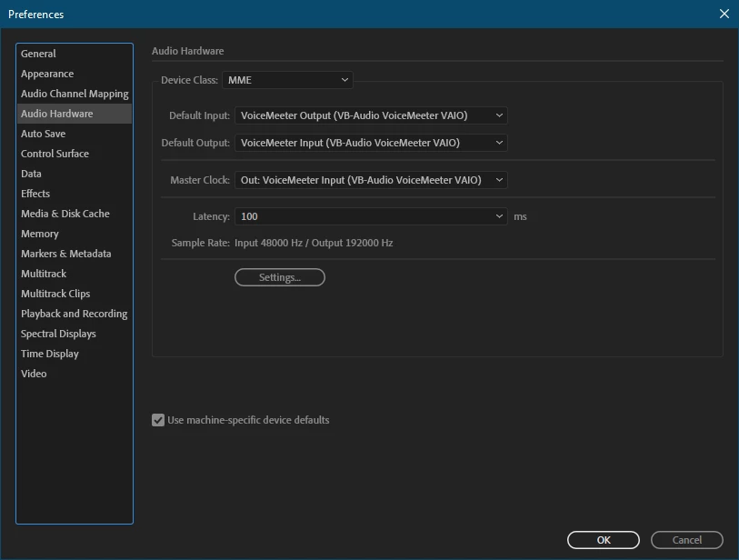Select the Appearance category
This screenshot has width=739, height=560.
(x=74, y=74)
